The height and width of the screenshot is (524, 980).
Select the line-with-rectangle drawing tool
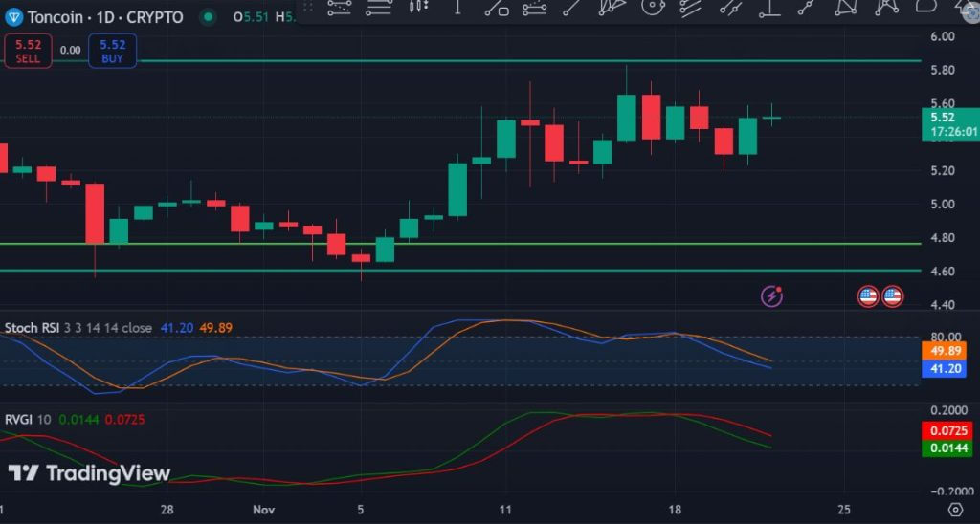tap(498, 7)
